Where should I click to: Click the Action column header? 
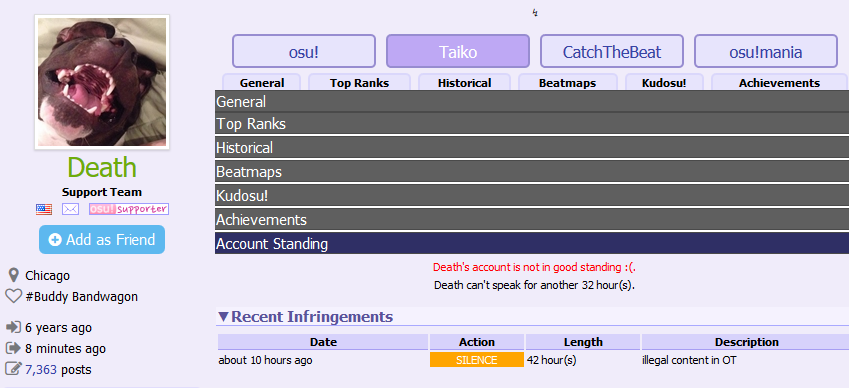(x=477, y=342)
